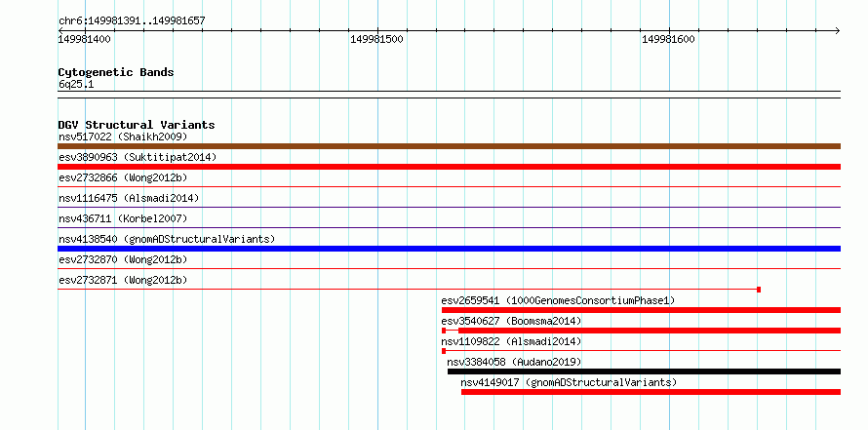Open the esv2732870 (Wong2012b) label
Screen dimensions: 868x430
tap(123, 259)
